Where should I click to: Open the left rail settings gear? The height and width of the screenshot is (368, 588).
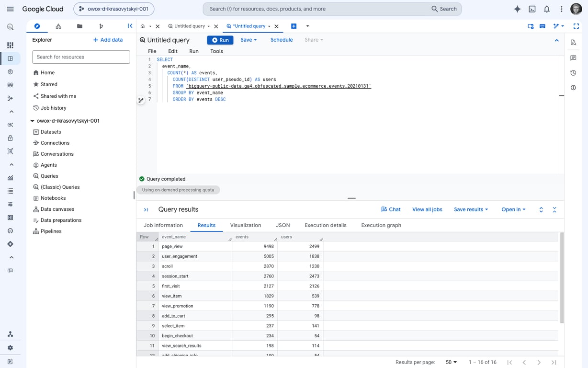10,348
